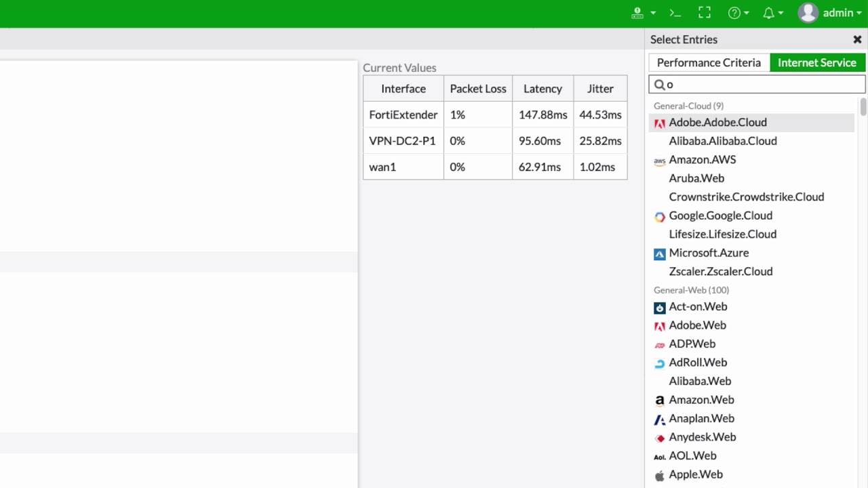The image size is (868, 488).
Task: Select the AdRoll.Web icon entry
Action: (659, 363)
